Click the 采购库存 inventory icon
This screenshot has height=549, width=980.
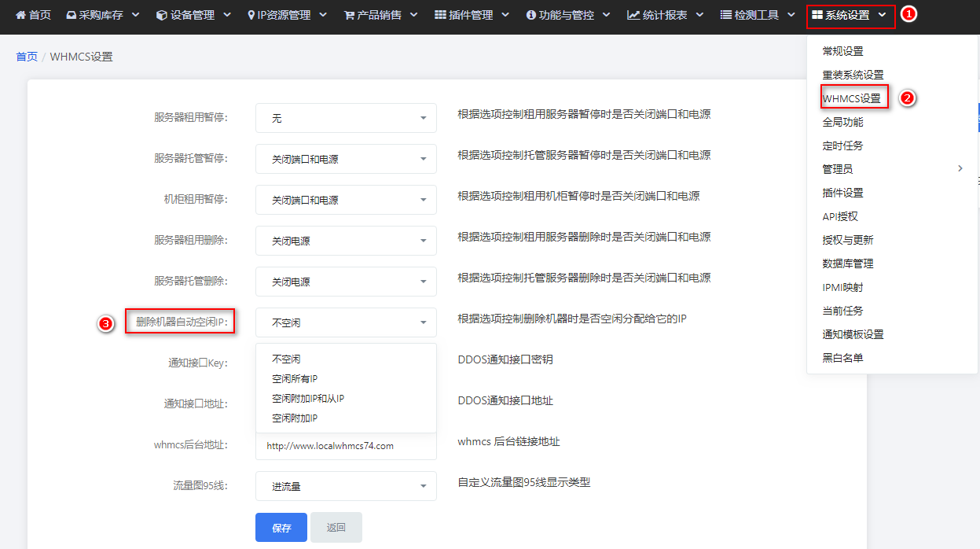click(x=72, y=15)
